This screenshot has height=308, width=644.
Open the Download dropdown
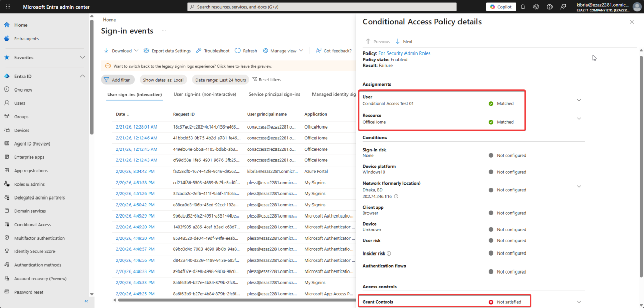coord(121,51)
